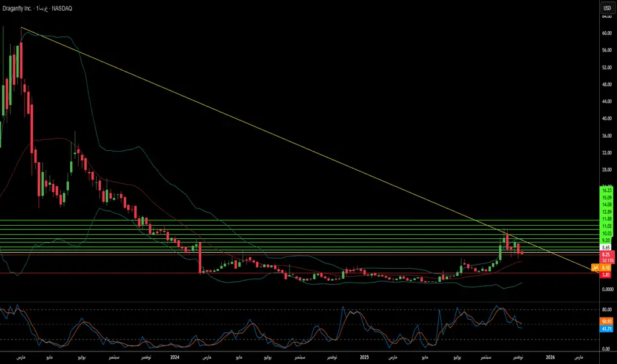Click the 80.00 level on stochastic scale
This screenshot has width=617, height=364.
point(605,309)
